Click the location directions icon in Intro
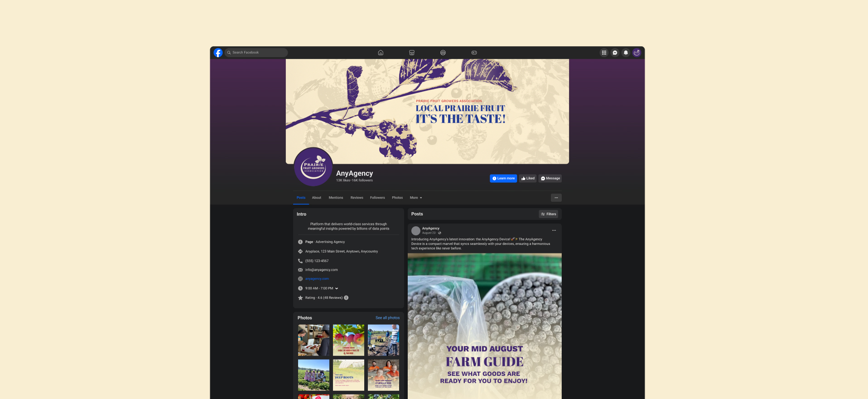Screen dimensions: 868x399 tap(300, 251)
